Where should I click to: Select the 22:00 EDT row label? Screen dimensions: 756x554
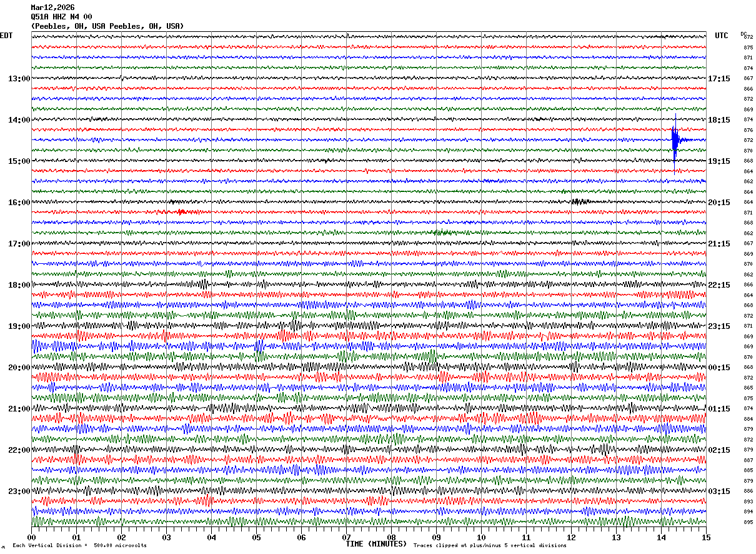click(19, 450)
